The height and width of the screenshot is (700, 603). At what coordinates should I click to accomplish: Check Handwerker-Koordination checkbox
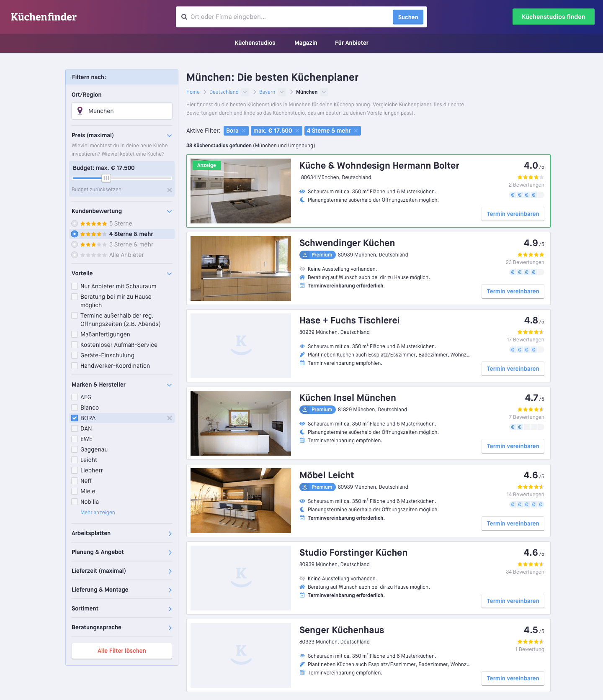pos(75,366)
